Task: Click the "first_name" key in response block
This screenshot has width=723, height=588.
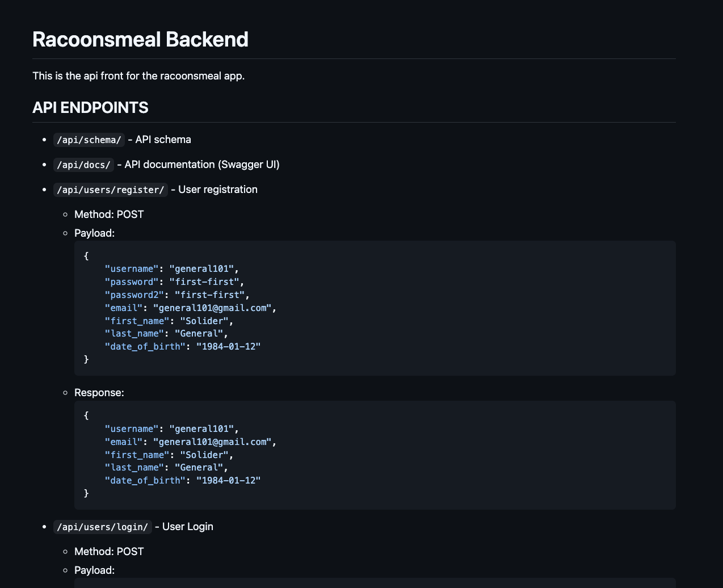Action: [137, 455]
